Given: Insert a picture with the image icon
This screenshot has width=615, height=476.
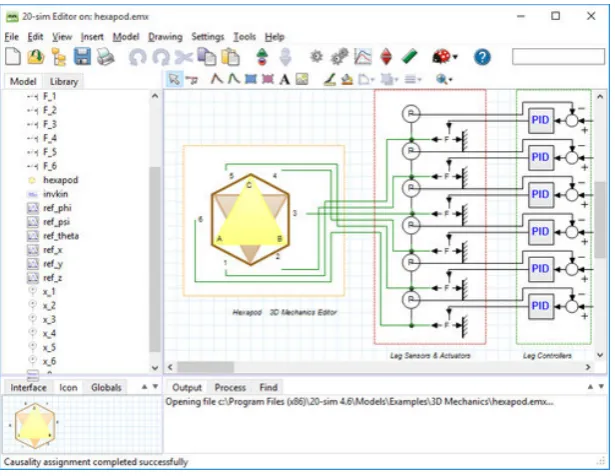Looking at the screenshot, I should 302,79.
